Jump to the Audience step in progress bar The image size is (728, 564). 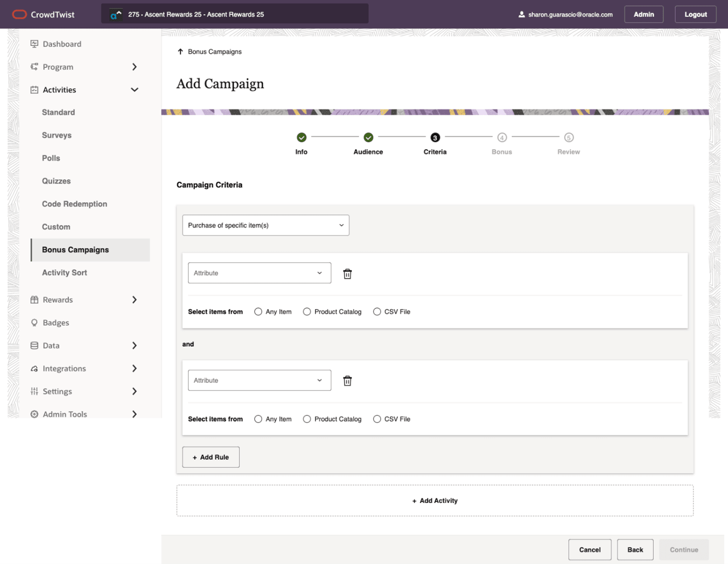point(368,137)
